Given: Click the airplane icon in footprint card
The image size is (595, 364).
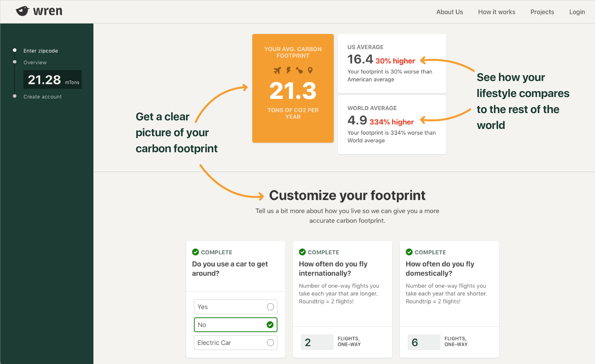Looking at the screenshot, I should pyautogui.click(x=277, y=71).
